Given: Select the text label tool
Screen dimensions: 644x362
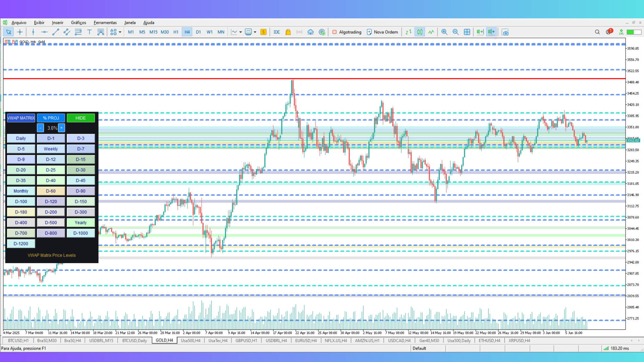Looking at the screenshot, I should (x=89, y=32).
